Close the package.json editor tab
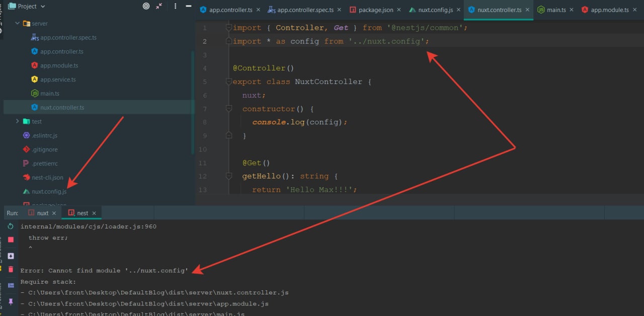Image resolution: width=644 pixels, height=316 pixels. click(x=398, y=10)
